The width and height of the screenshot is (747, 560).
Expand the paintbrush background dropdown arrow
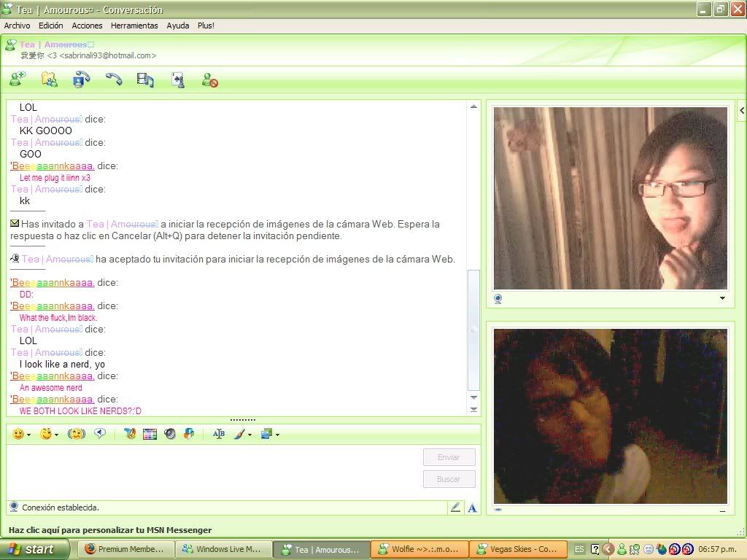(x=249, y=435)
